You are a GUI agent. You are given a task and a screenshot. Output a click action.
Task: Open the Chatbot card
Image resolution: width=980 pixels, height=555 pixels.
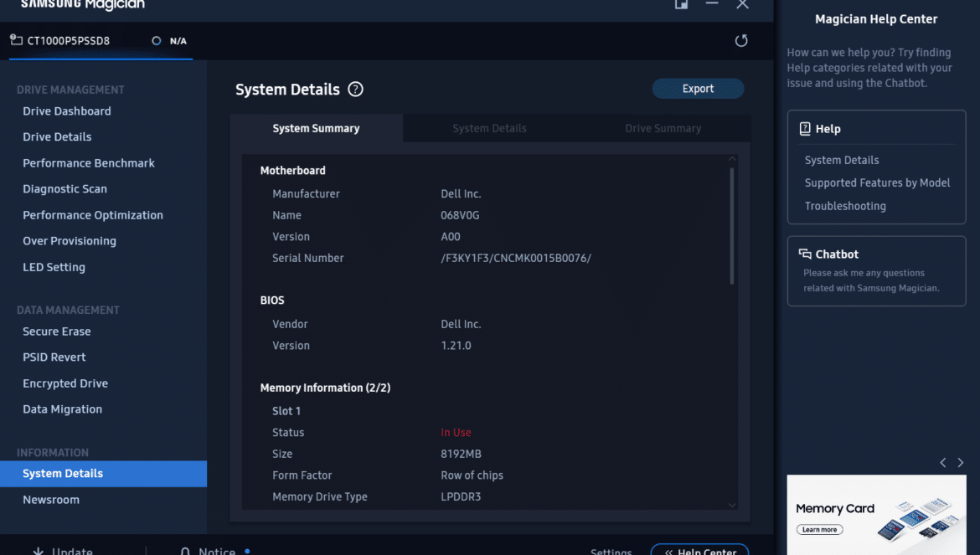876,271
